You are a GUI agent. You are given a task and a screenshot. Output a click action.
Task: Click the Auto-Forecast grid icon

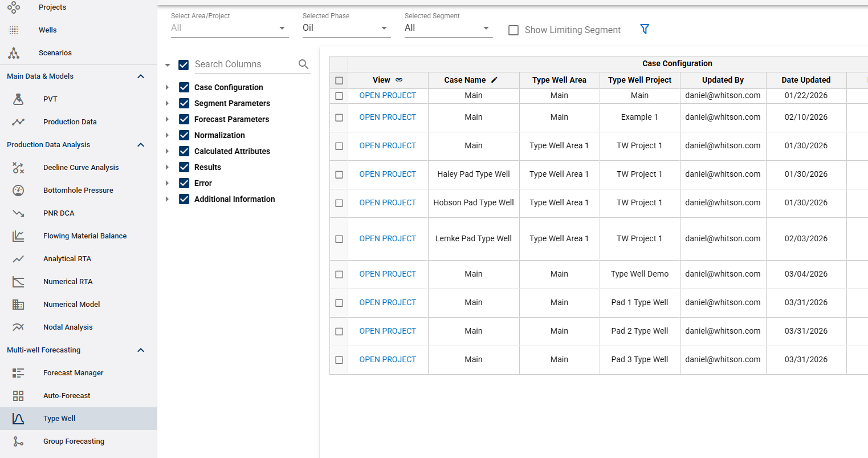[18, 396]
